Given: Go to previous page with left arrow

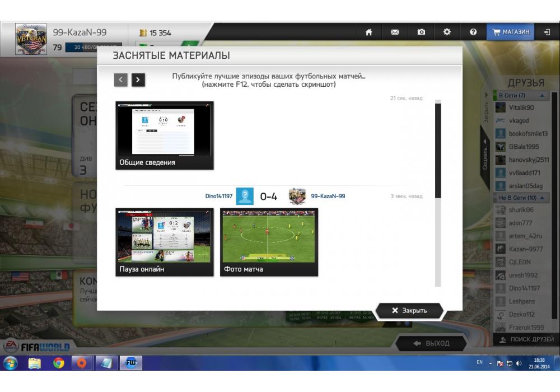Looking at the screenshot, I should [x=121, y=80].
